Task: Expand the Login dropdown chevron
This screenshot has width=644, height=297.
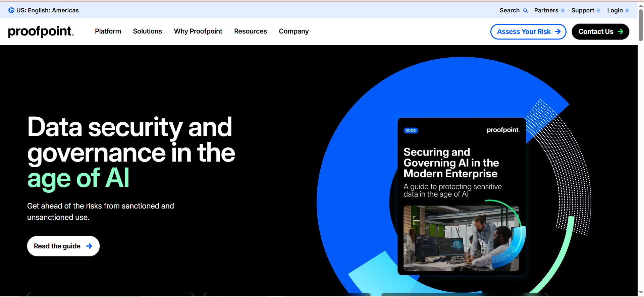Action: [627, 11]
